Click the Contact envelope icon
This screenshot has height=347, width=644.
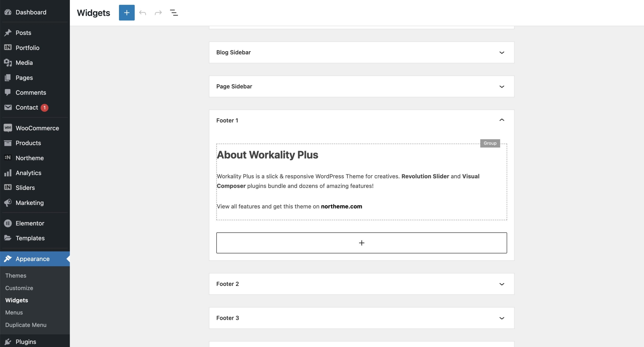tap(8, 107)
